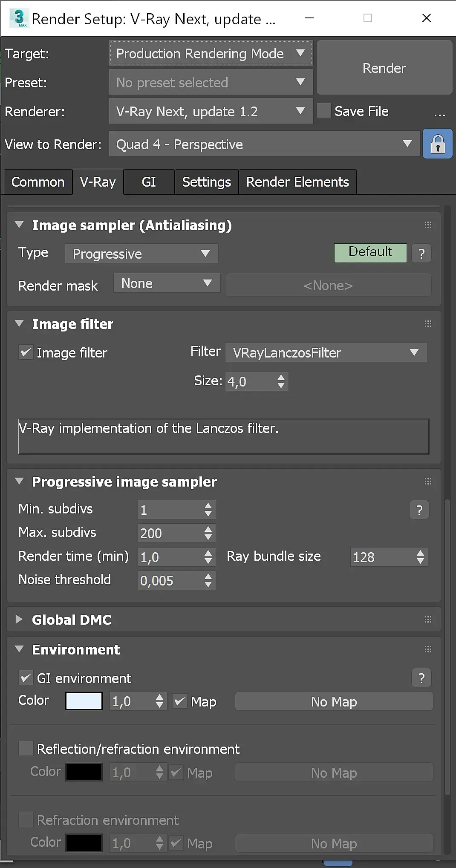The width and height of the screenshot is (456, 868).
Task: Open the GI environment color swatch
Action: coord(84,701)
